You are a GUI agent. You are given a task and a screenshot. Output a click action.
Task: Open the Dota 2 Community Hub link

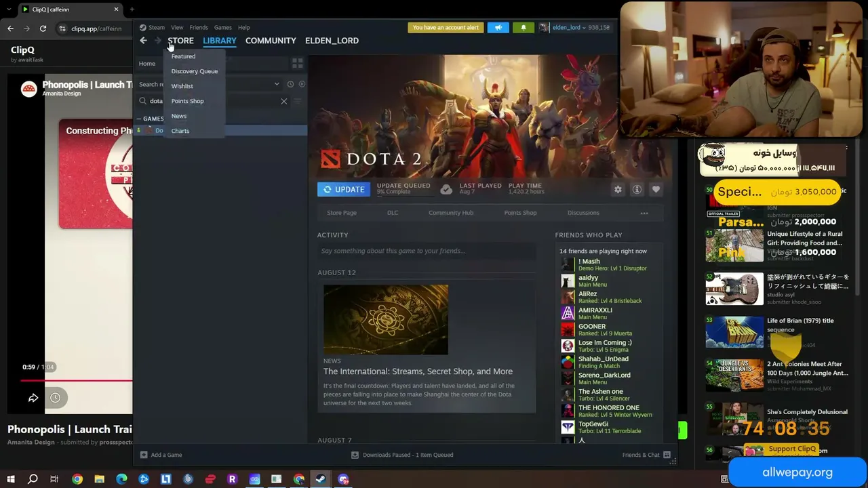click(451, 213)
